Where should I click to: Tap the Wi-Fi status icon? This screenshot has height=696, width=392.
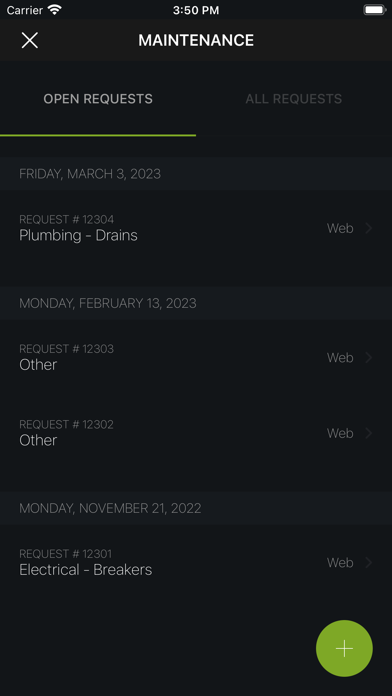coord(55,10)
